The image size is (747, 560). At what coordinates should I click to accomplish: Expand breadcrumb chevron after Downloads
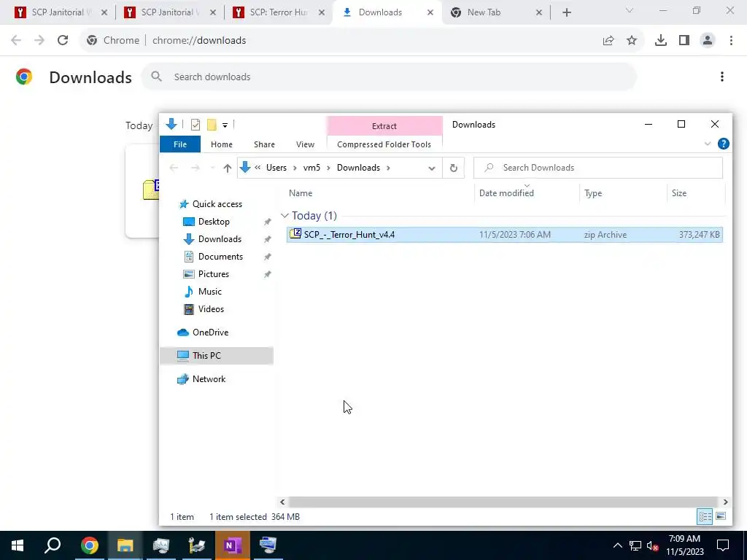(x=388, y=168)
